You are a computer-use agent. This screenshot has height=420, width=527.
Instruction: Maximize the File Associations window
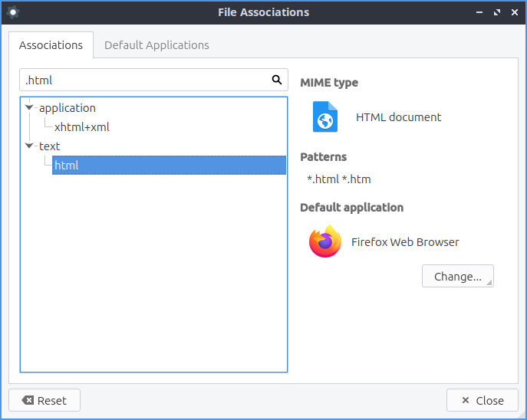pyautogui.click(x=496, y=12)
